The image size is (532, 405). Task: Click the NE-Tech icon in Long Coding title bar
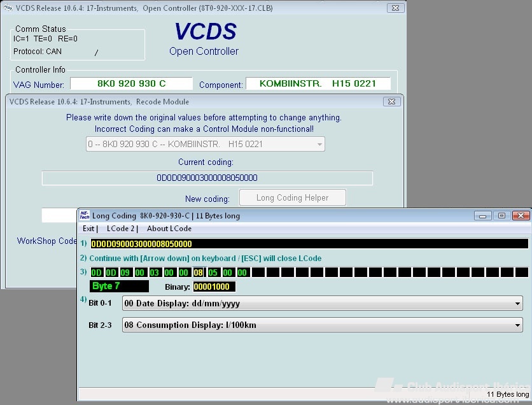point(84,215)
